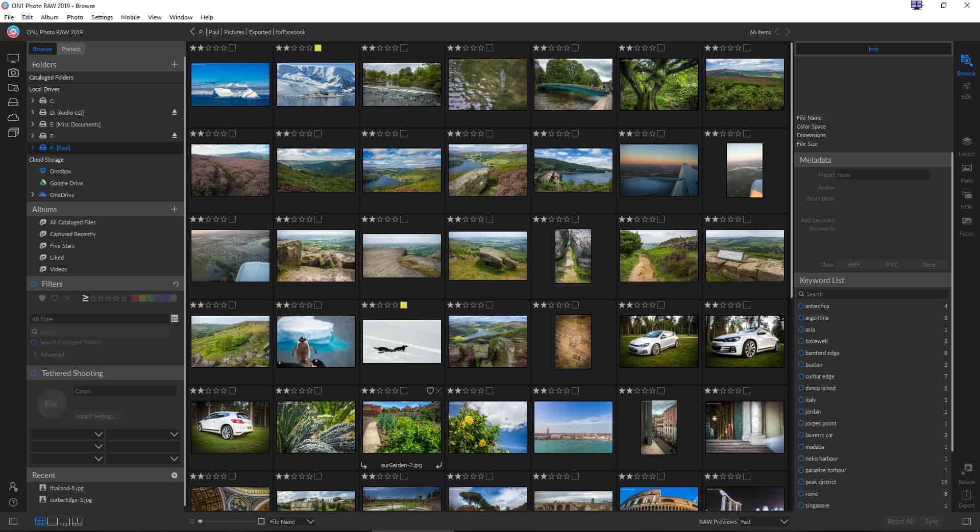980x532 pixels.
Task: Toggle the left panel visibility icon
Action: (x=13, y=521)
